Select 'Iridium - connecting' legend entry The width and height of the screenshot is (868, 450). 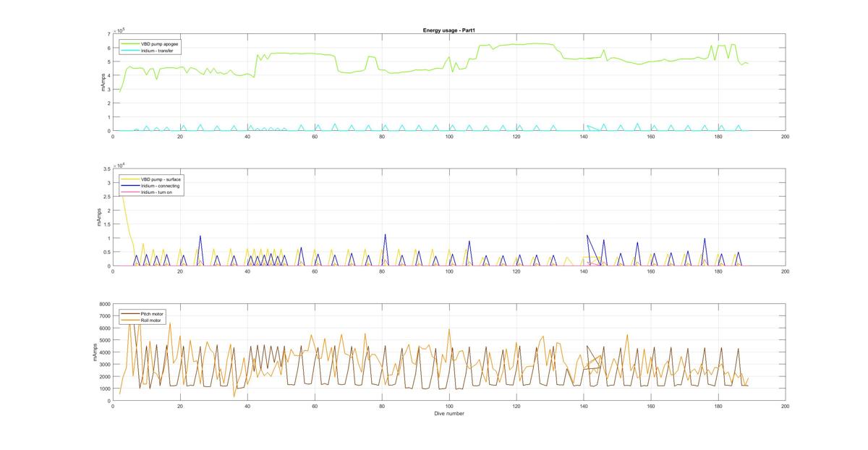[x=161, y=185]
